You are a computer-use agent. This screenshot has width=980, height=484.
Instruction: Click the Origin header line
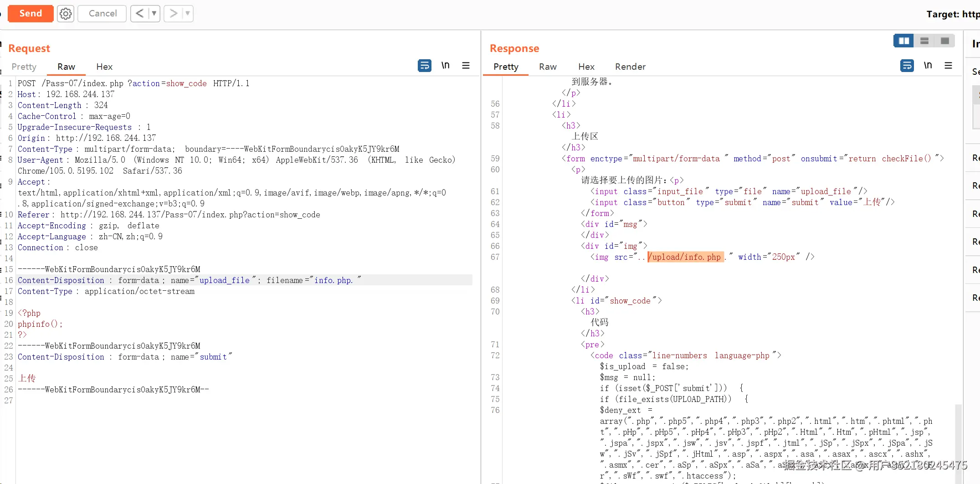coord(87,138)
